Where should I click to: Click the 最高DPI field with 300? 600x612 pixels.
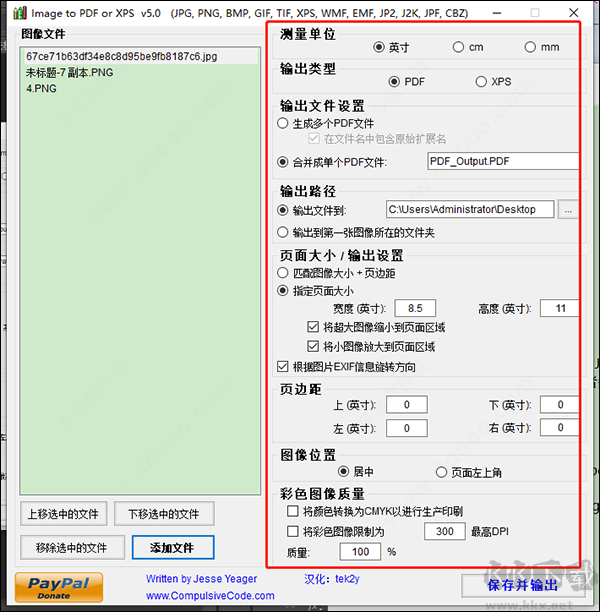pos(445,531)
